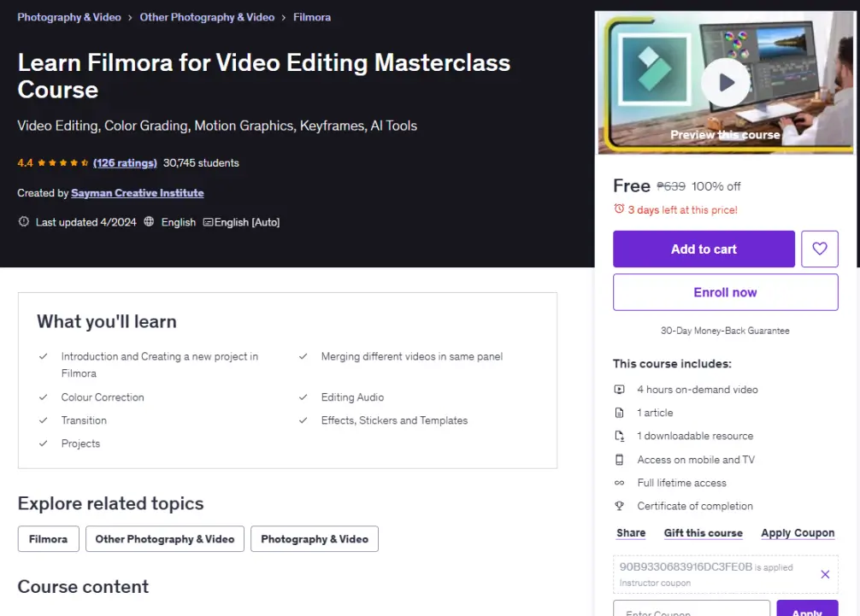860x616 pixels.
Task: Click the downloadable resource icon
Action: [619, 437]
